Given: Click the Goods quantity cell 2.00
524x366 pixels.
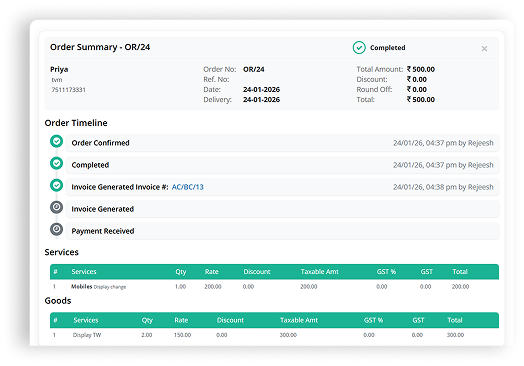Looking at the screenshot, I should [x=147, y=335].
